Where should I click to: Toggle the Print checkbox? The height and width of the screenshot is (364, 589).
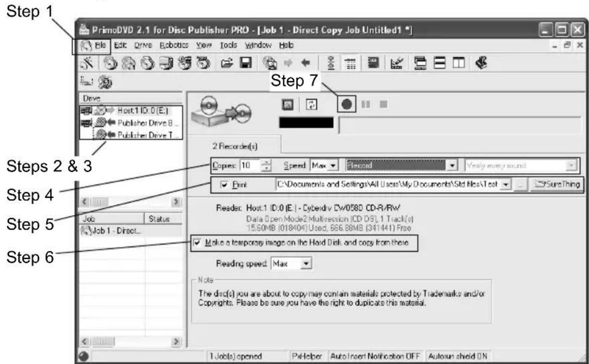coord(224,185)
